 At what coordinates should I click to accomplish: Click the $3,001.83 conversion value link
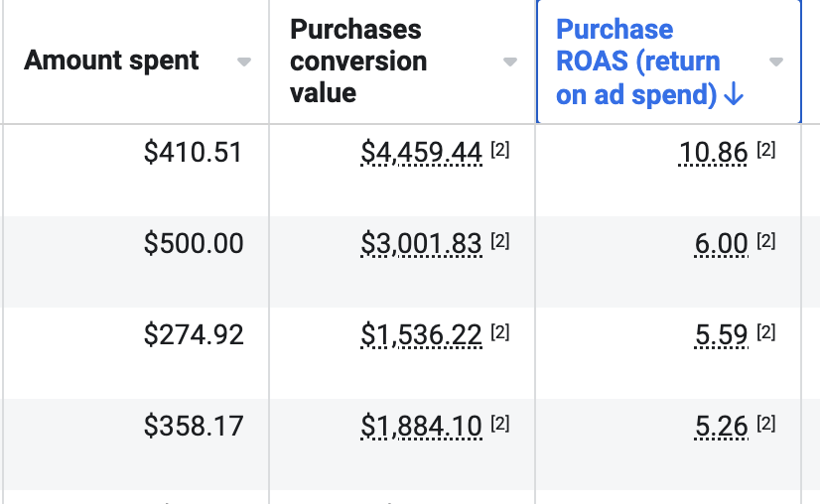pos(421,243)
